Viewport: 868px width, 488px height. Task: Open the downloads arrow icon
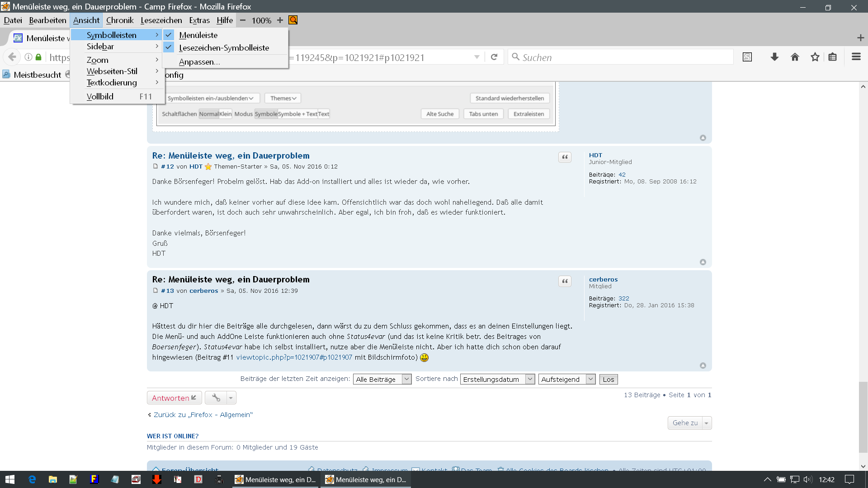point(774,57)
